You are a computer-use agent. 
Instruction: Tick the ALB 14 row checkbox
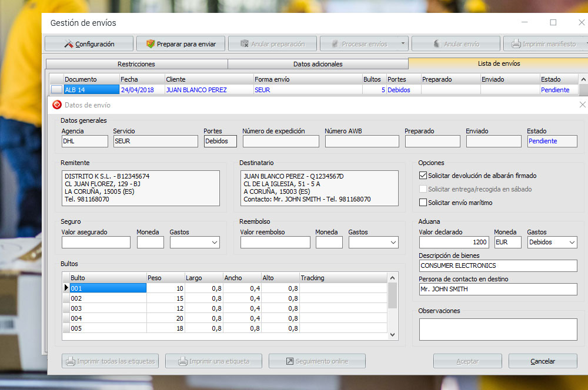point(56,90)
